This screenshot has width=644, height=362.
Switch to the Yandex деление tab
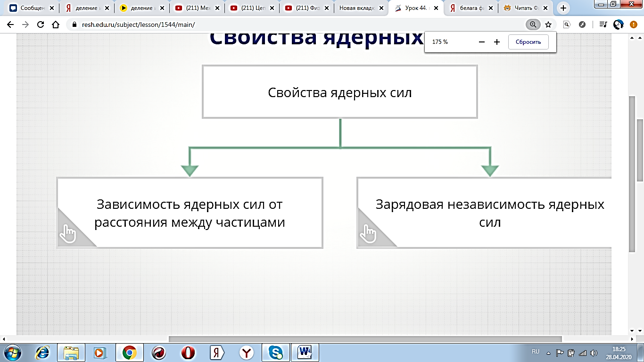(86, 8)
